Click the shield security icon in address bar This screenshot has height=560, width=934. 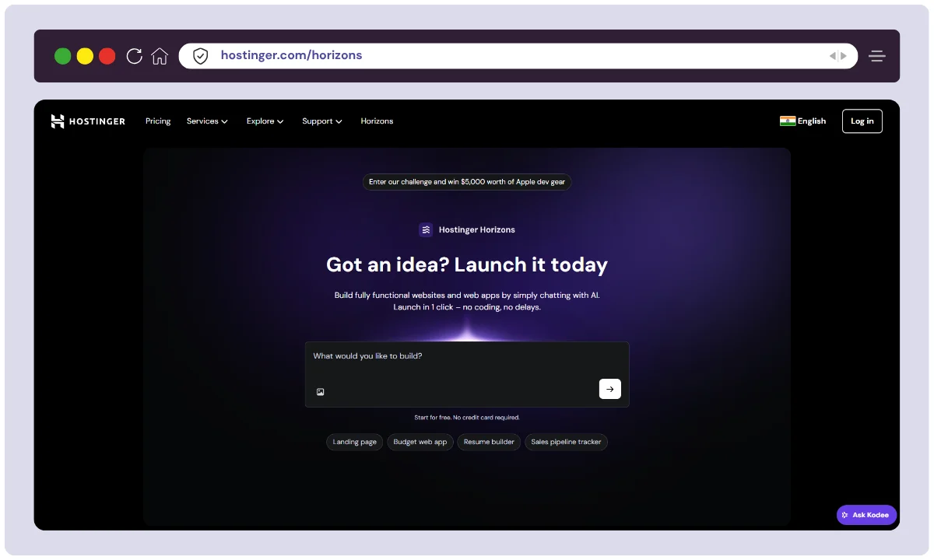(x=201, y=56)
